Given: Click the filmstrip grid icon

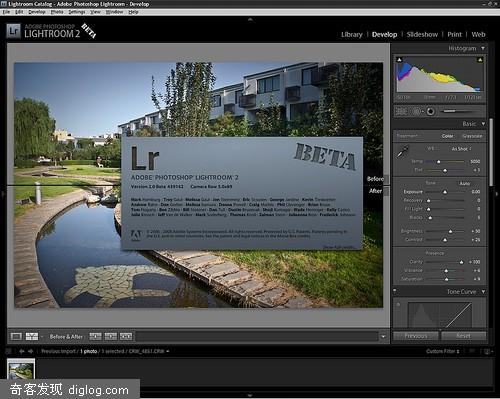Looking at the screenshot, I should pos(9,351).
